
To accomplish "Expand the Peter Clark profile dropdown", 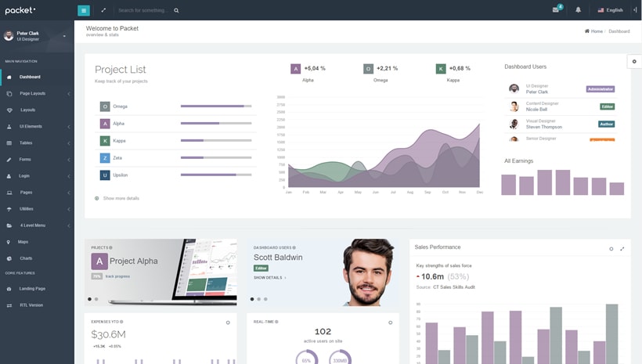I will click(64, 36).
